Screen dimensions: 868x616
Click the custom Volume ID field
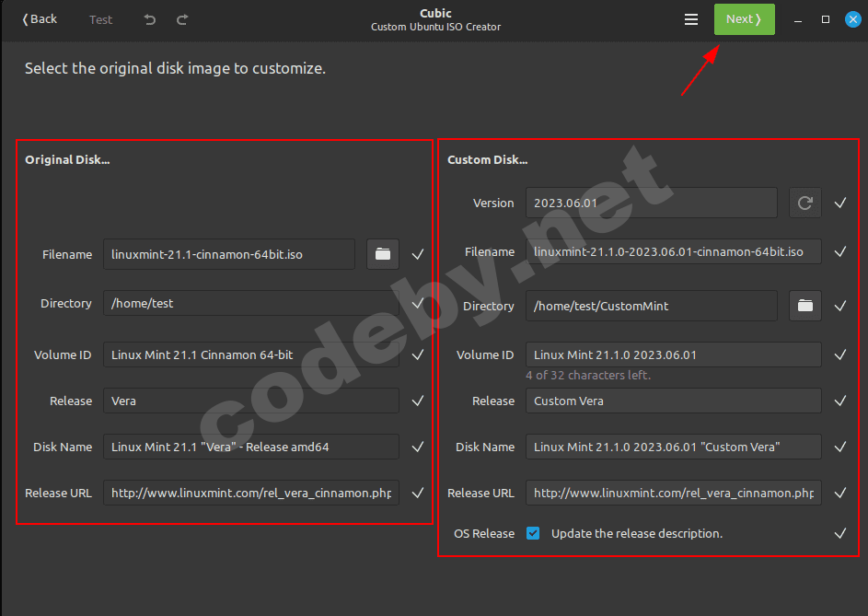pos(673,354)
